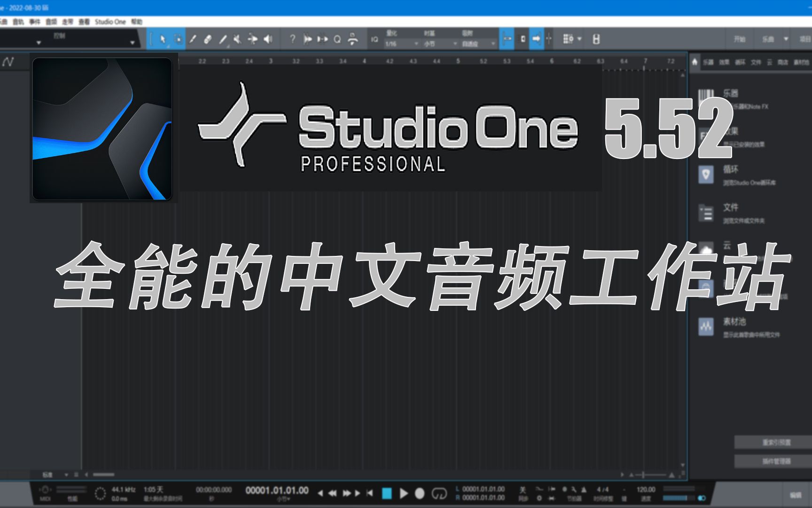812x508 pixels.
Task: Click Rewind in transport
Action: (x=332, y=493)
